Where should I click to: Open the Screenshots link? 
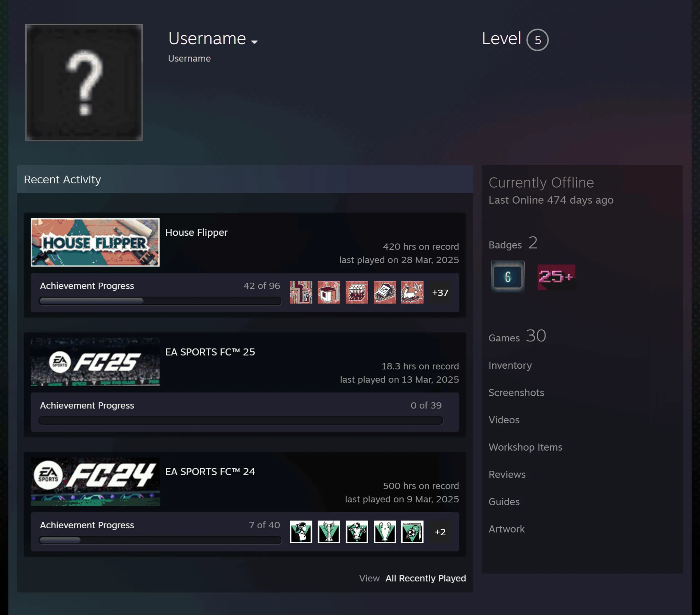[x=516, y=392]
